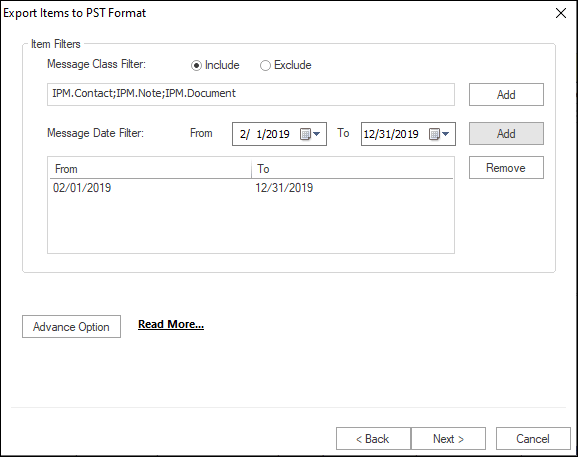Click the month in From date field
Viewport: 578px width, 457px height.
243,134
